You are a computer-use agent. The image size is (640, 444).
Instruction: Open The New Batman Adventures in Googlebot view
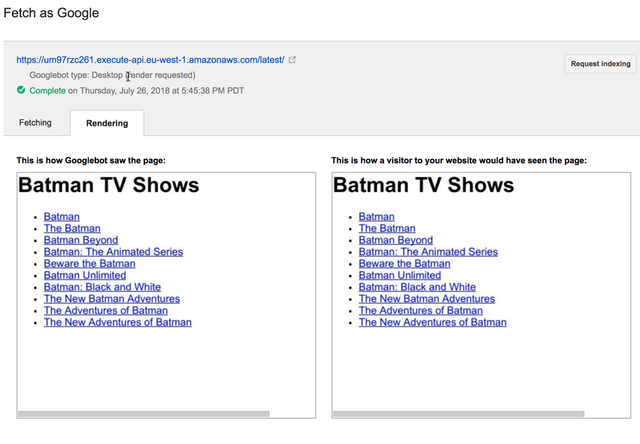pos(112,299)
